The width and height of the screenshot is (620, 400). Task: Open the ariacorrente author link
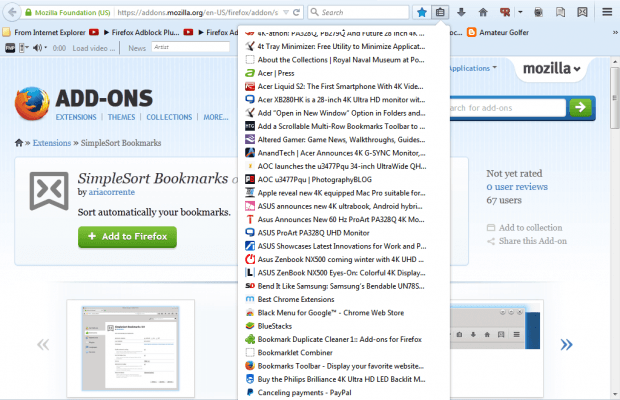[112, 192]
